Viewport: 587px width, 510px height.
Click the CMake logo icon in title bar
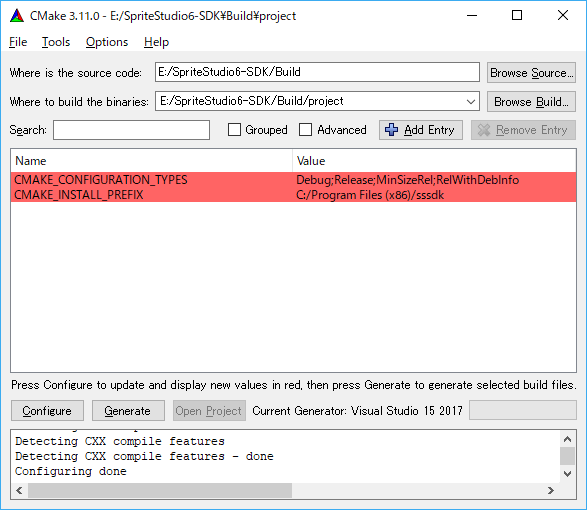16,16
